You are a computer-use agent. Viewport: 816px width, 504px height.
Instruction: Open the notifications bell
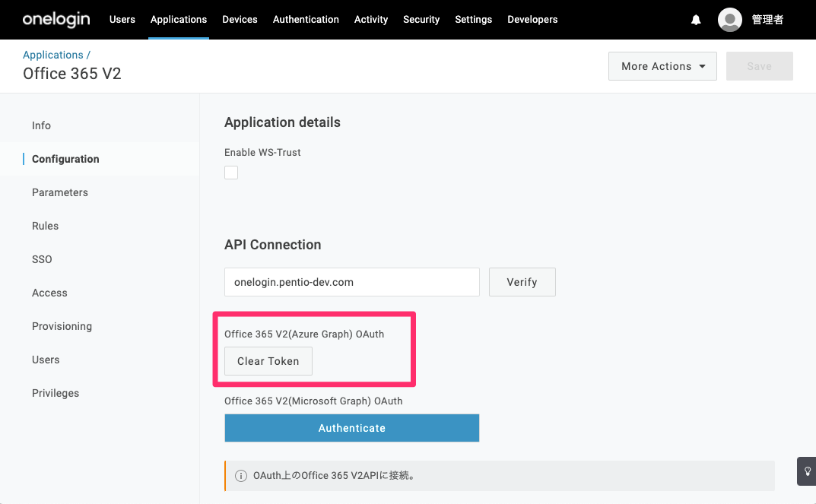pyautogui.click(x=696, y=20)
